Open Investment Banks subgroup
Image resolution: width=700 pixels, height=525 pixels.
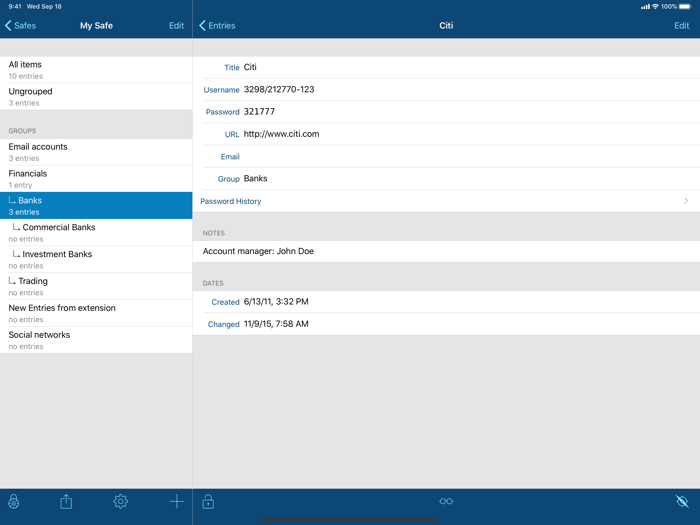click(96, 259)
